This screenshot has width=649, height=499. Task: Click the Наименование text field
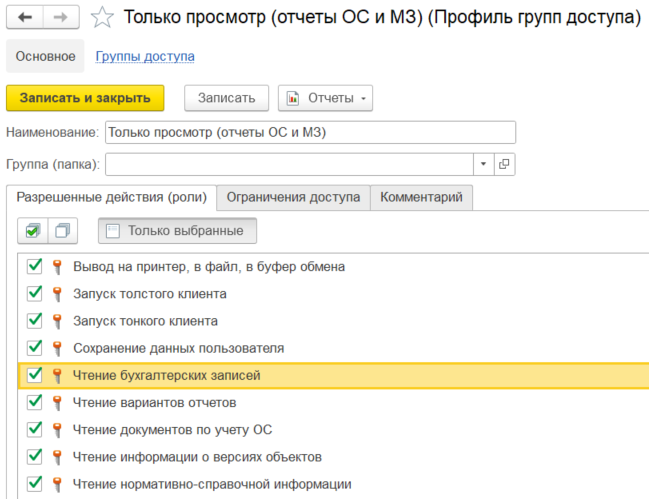[x=310, y=132]
